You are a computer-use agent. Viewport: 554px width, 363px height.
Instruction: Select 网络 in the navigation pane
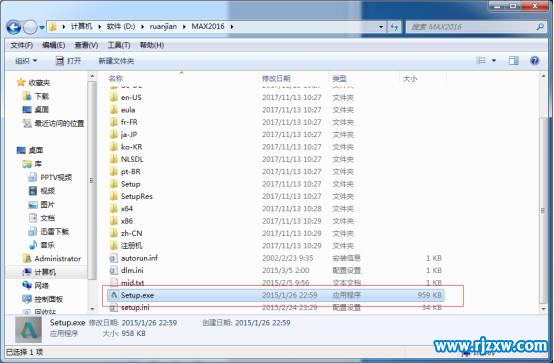tap(35, 285)
